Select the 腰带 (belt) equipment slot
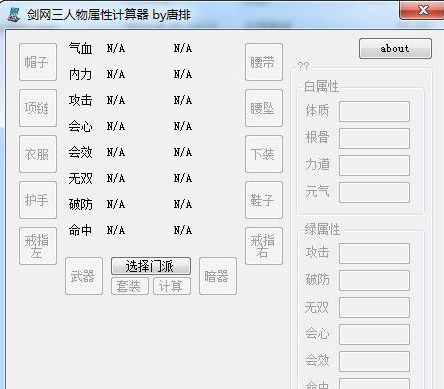 point(264,62)
